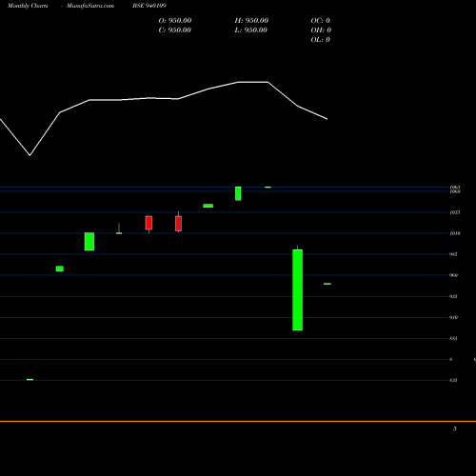Click the 985 price axis label

[x=453, y=254]
